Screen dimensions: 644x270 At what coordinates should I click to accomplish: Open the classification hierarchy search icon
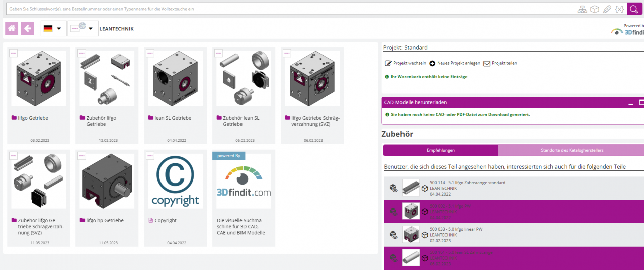point(582,9)
